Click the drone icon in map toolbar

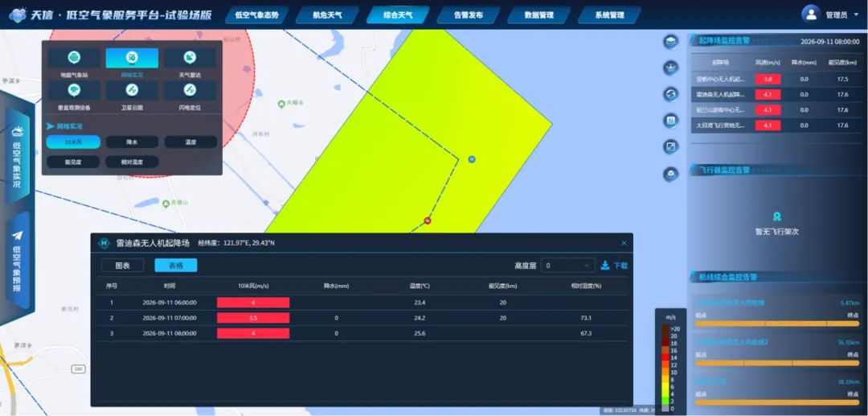(671, 68)
